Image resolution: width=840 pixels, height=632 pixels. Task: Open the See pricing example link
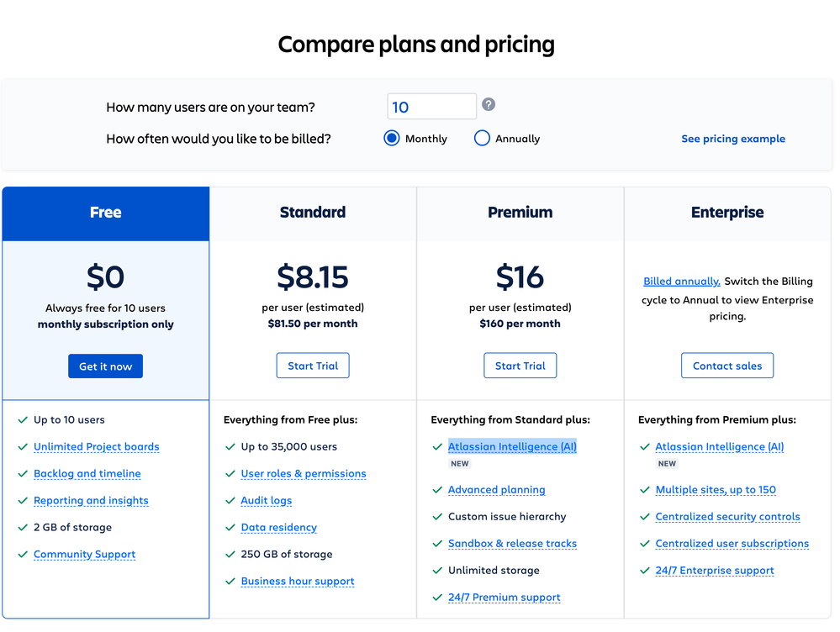(733, 139)
